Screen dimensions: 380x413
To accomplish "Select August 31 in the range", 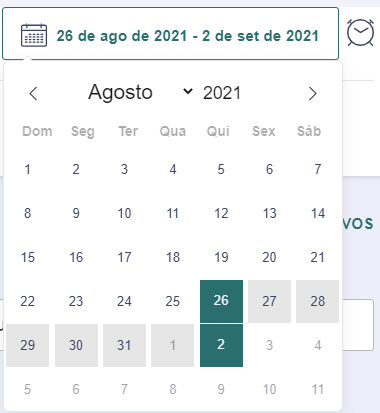I will click(124, 345).
